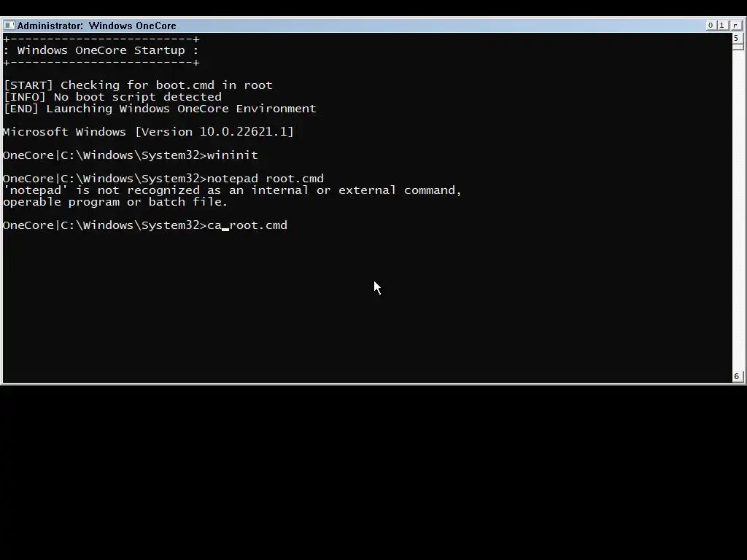Click the console icon in the title bar
This screenshot has width=747, height=560.
pyautogui.click(x=9, y=26)
